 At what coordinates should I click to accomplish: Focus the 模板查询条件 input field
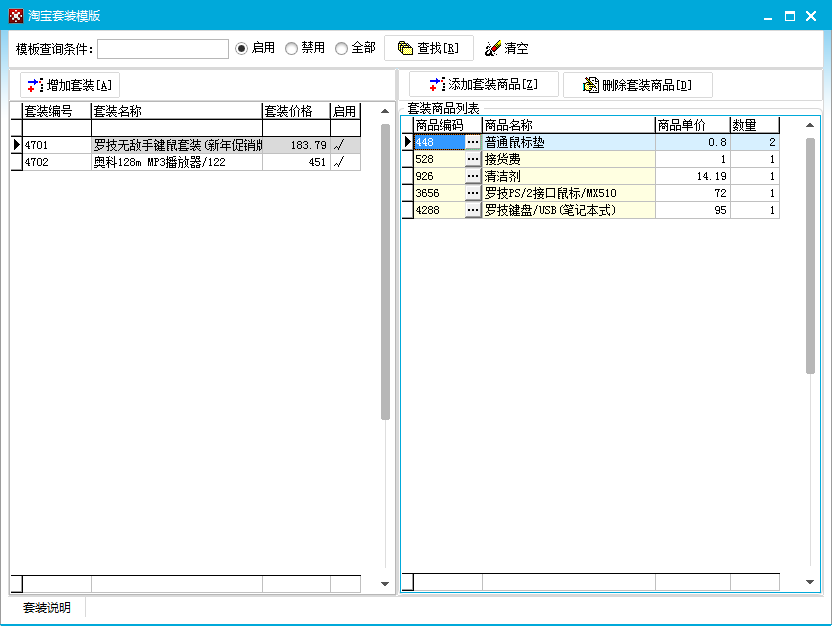point(163,49)
